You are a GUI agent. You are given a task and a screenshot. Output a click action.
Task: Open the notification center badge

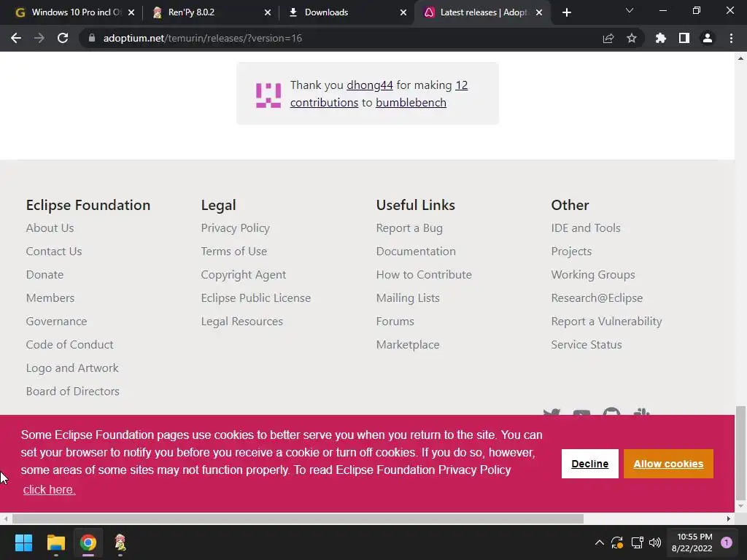coord(727,542)
